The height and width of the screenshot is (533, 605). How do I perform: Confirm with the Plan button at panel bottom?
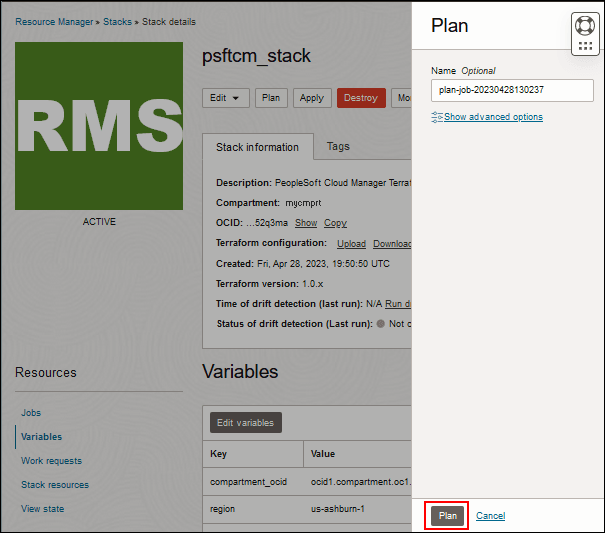(447, 516)
